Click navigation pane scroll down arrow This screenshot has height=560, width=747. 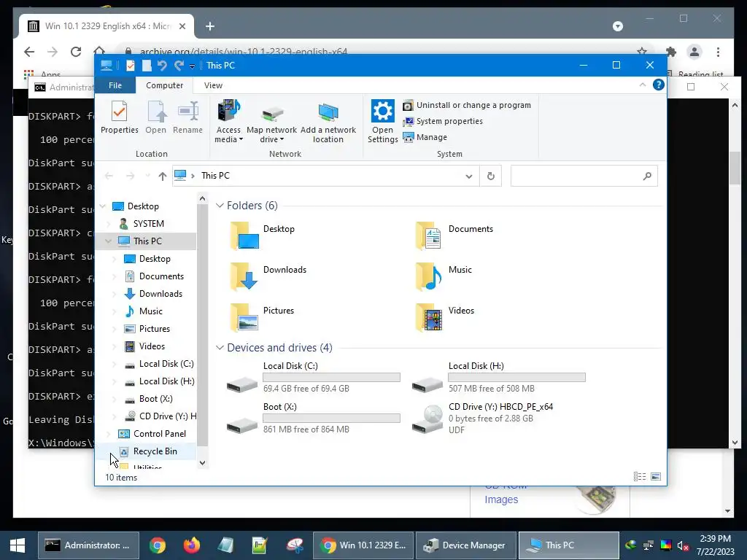pos(203,462)
